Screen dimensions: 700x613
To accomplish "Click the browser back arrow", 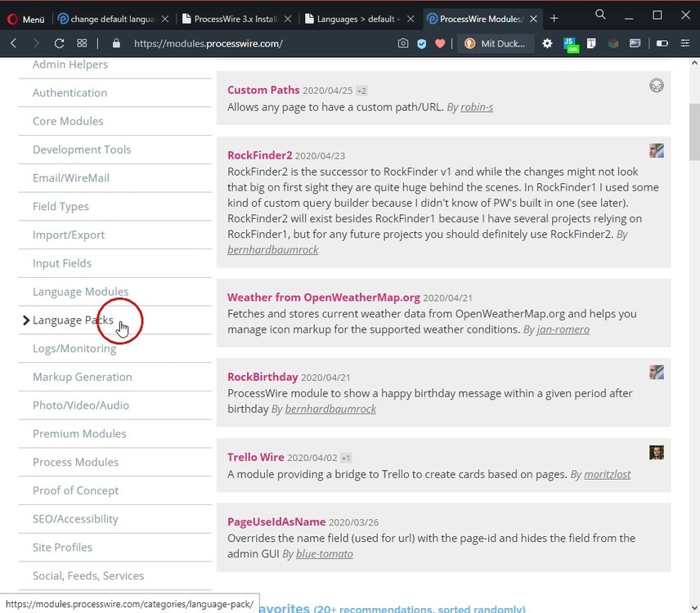I will (x=14, y=43).
